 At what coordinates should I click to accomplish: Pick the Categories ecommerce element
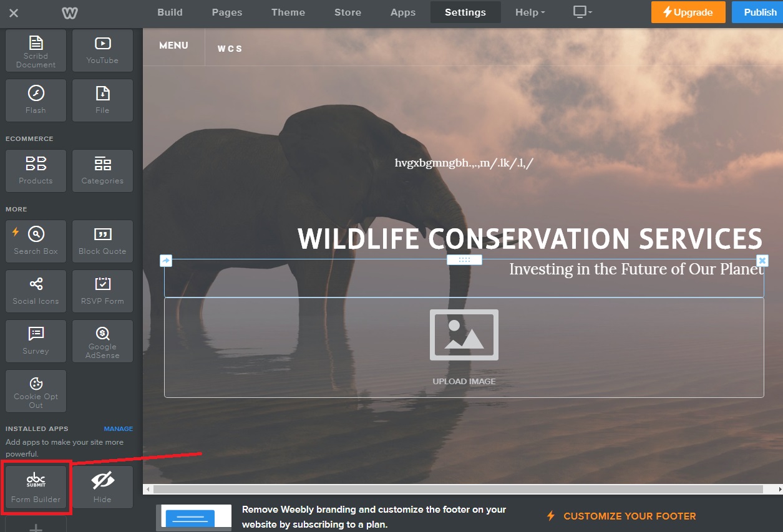point(102,170)
